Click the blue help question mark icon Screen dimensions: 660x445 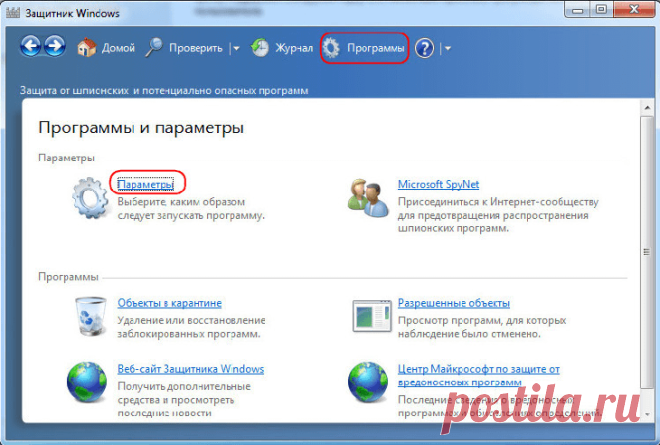coord(424,48)
